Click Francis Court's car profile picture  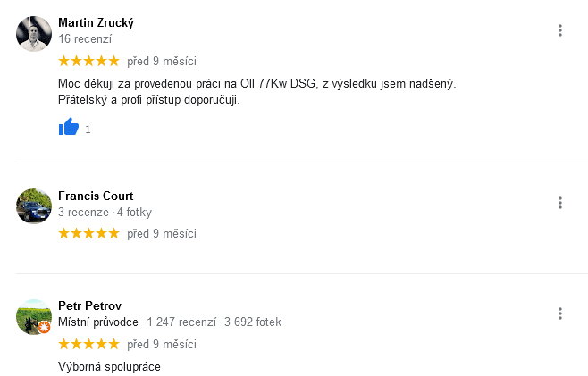34,206
